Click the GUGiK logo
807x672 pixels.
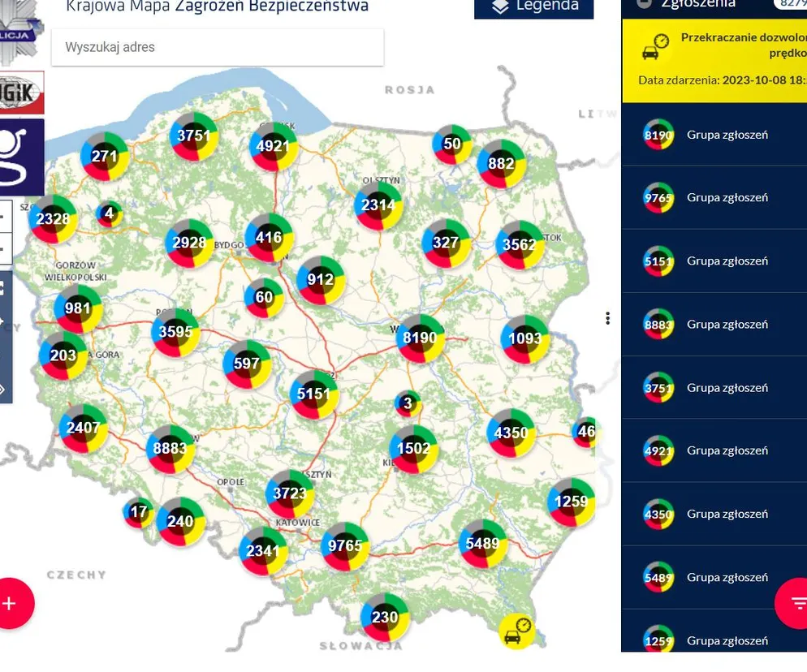(22, 93)
